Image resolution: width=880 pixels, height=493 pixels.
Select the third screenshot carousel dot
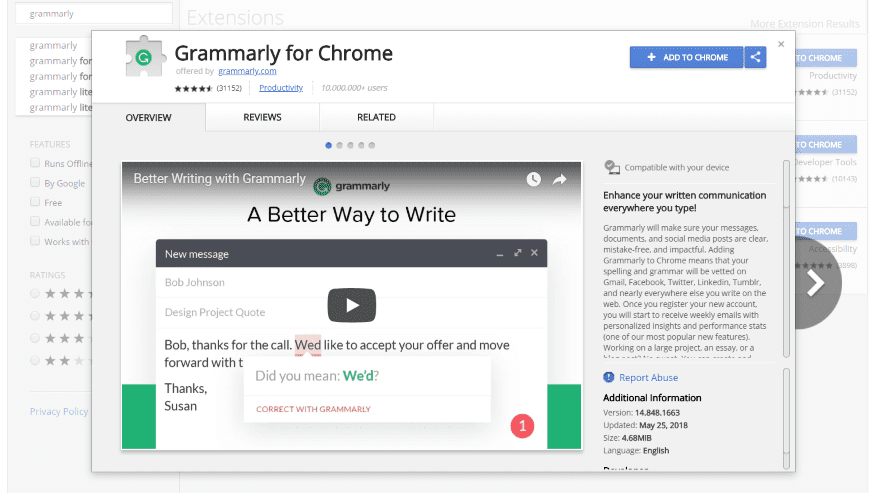[350, 145]
